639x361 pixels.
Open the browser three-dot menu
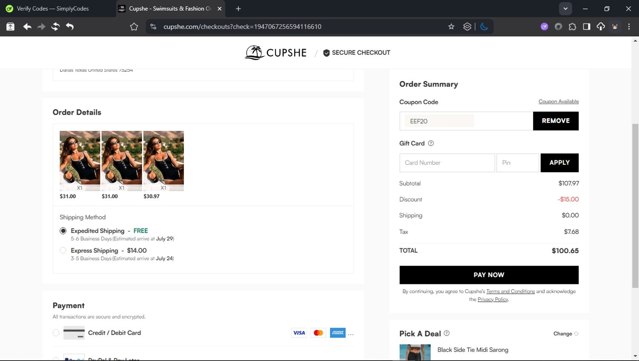[x=629, y=26]
